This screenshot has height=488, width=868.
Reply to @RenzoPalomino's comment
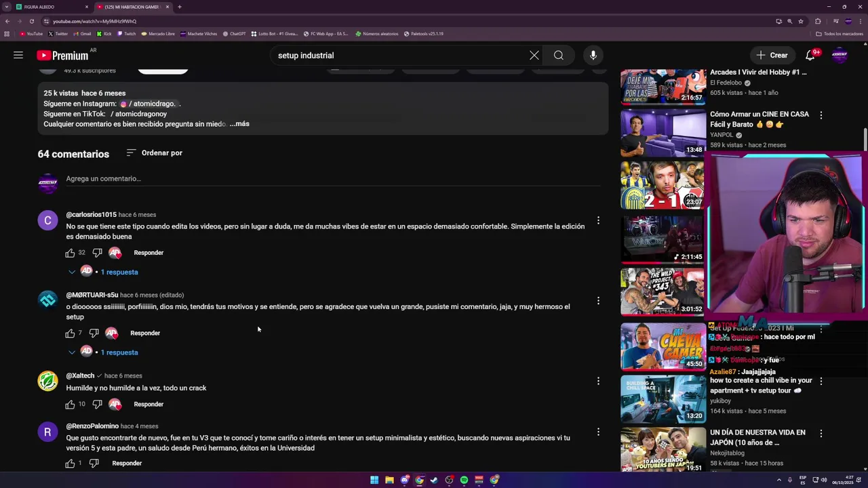(127, 464)
